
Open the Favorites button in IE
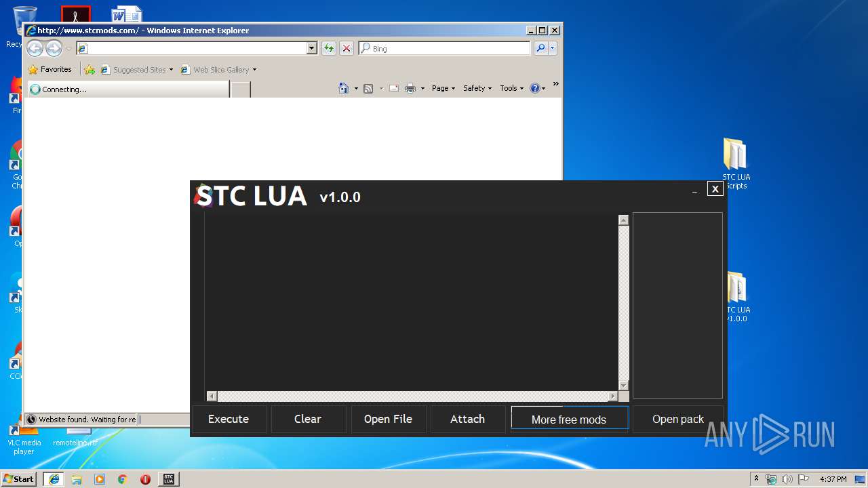[x=50, y=69]
